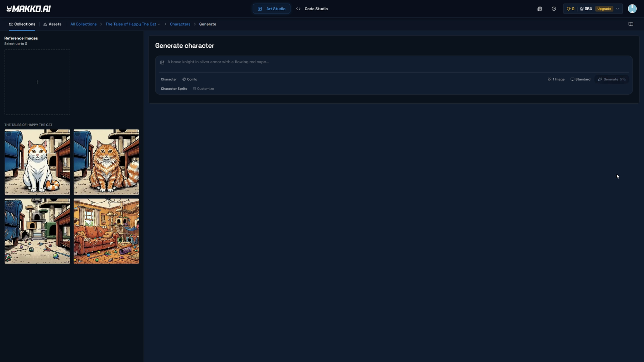The width and height of the screenshot is (644, 362).
Task: Open the 1 Image count selector
Action: tap(556, 79)
